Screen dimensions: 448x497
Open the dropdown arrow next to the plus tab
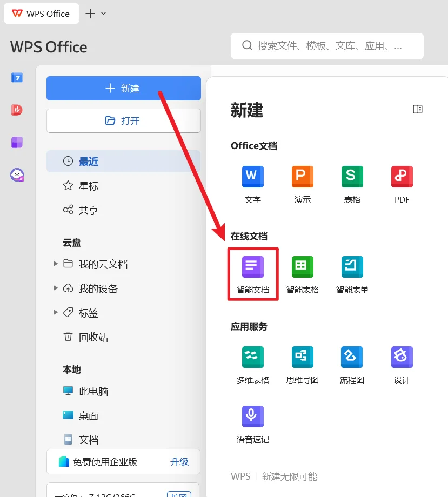point(103,14)
